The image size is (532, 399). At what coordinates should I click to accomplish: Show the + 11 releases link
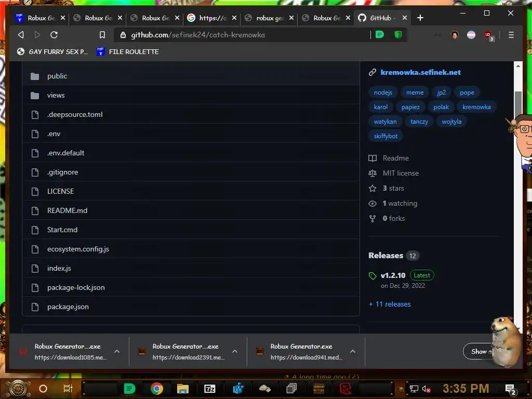[x=390, y=304]
